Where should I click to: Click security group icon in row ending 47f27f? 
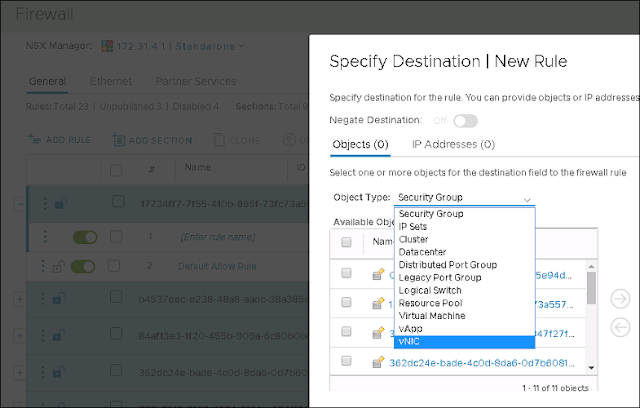click(x=378, y=333)
